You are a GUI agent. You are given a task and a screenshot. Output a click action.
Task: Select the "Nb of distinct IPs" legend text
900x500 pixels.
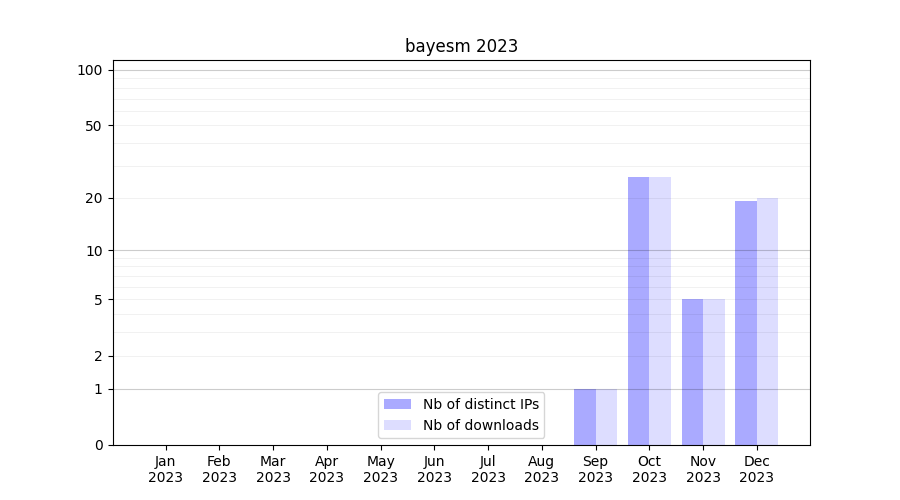tap(480, 404)
